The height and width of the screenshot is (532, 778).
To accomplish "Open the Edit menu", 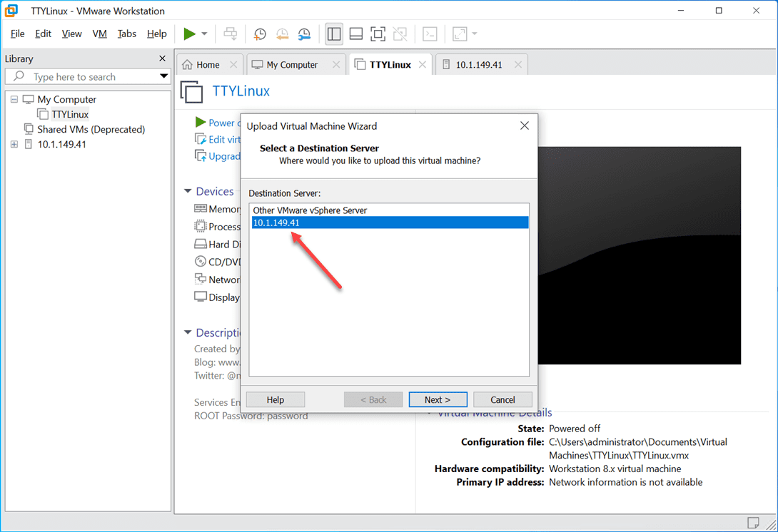I will click(43, 34).
